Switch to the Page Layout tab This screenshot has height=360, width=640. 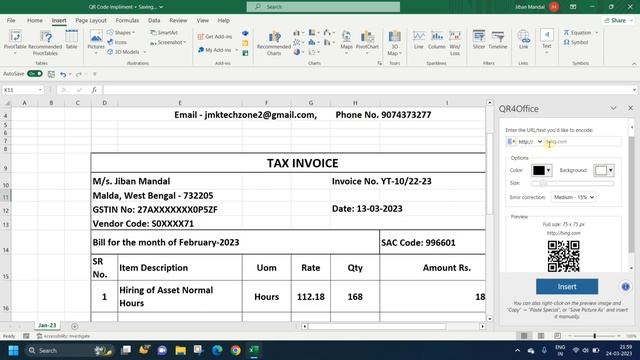click(x=91, y=20)
